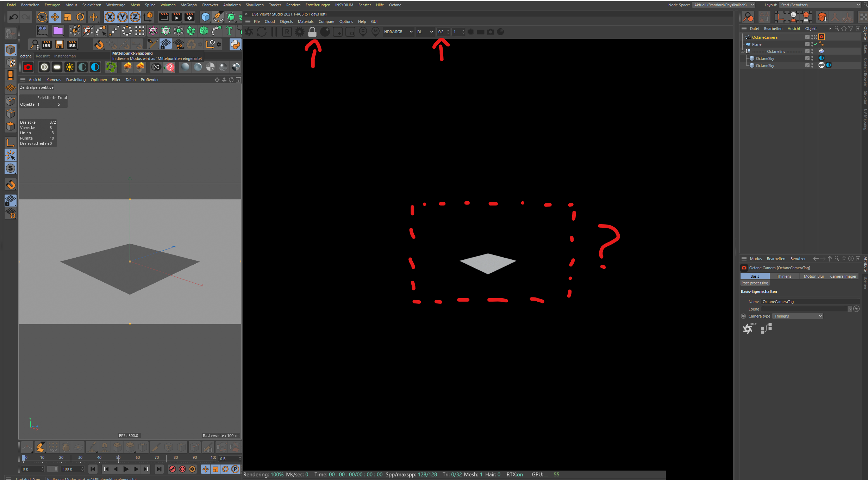The width and height of the screenshot is (868, 480).
Task: Toggle X axis lock button
Action: (x=110, y=17)
